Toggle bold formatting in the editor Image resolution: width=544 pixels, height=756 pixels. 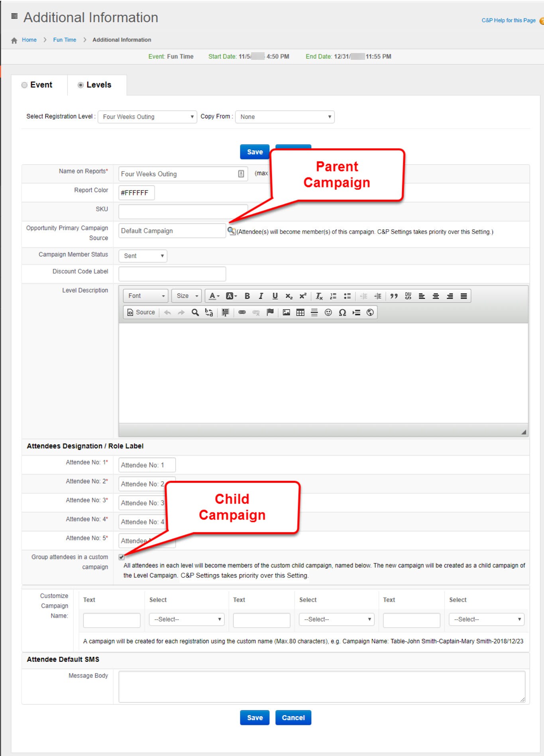(247, 296)
